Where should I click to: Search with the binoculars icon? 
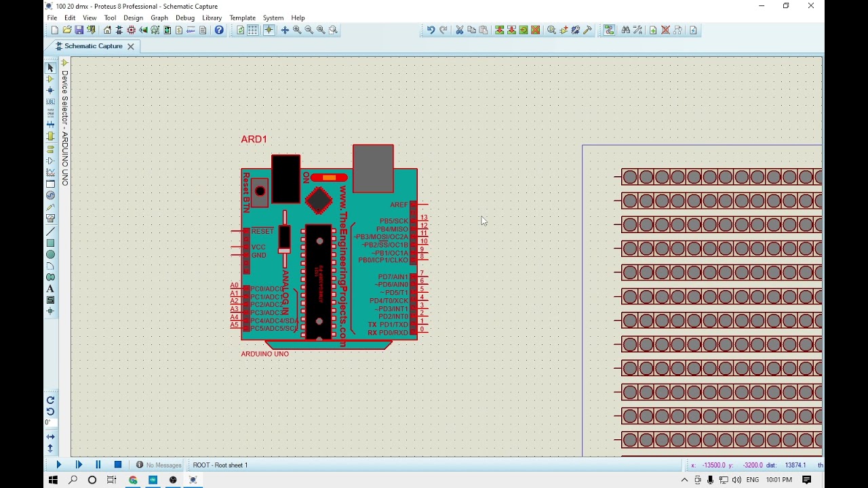pyautogui.click(x=625, y=30)
